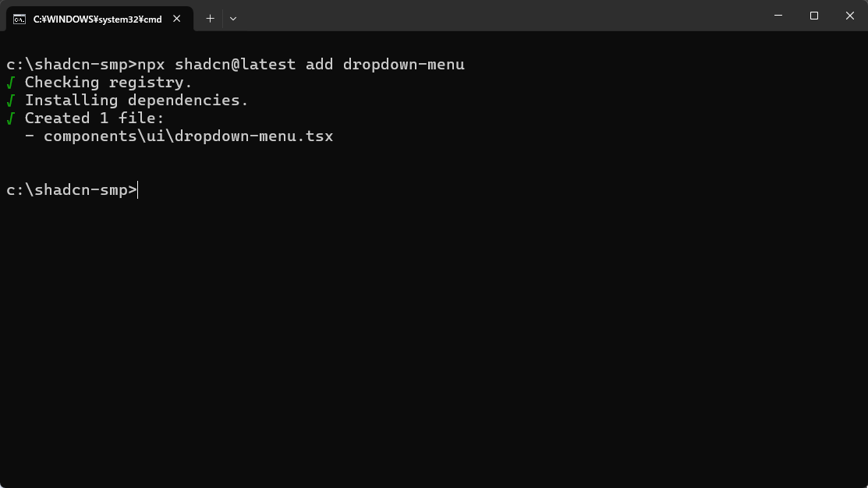Place cursor at the c:\shadcn-smp prompt
868x488 pixels.
tap(70, 189)
